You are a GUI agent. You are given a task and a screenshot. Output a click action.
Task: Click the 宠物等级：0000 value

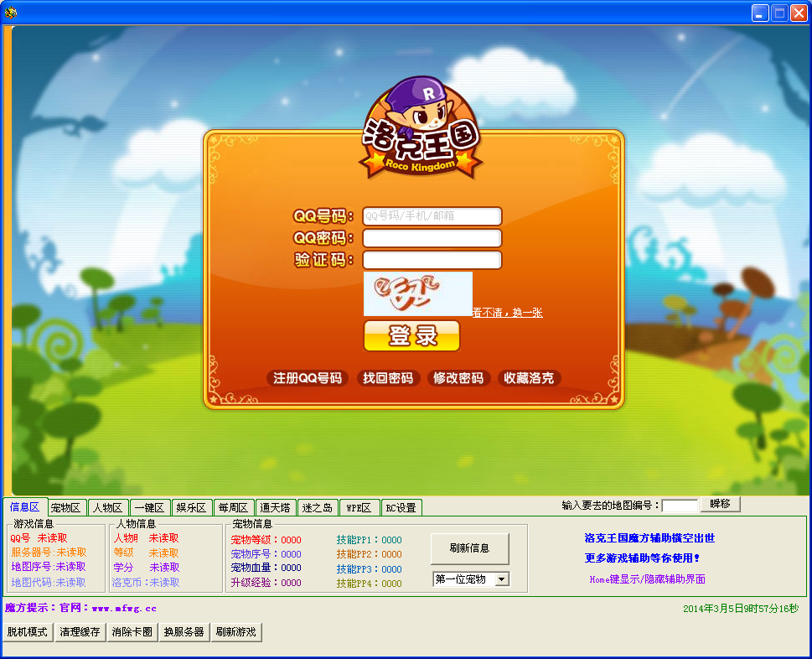pos(266,540)
